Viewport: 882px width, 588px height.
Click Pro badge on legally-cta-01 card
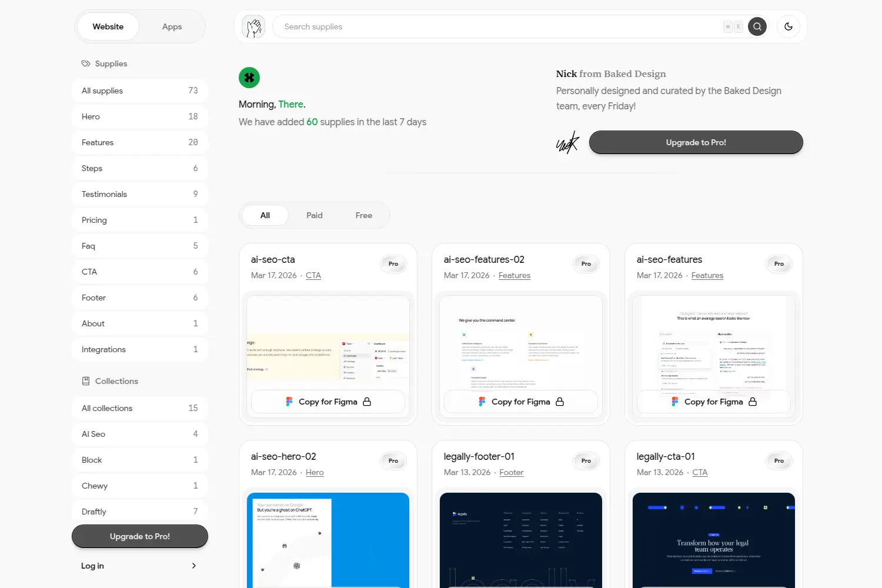tap(779, 461)
